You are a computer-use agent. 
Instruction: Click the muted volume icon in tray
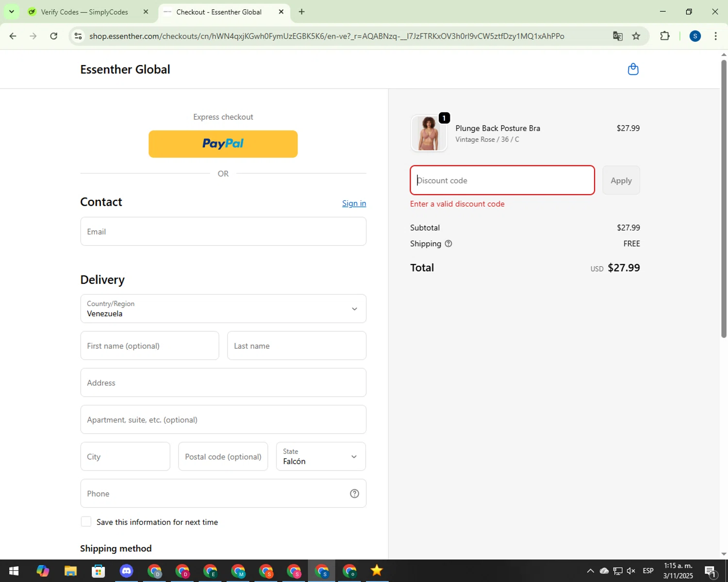631,571
